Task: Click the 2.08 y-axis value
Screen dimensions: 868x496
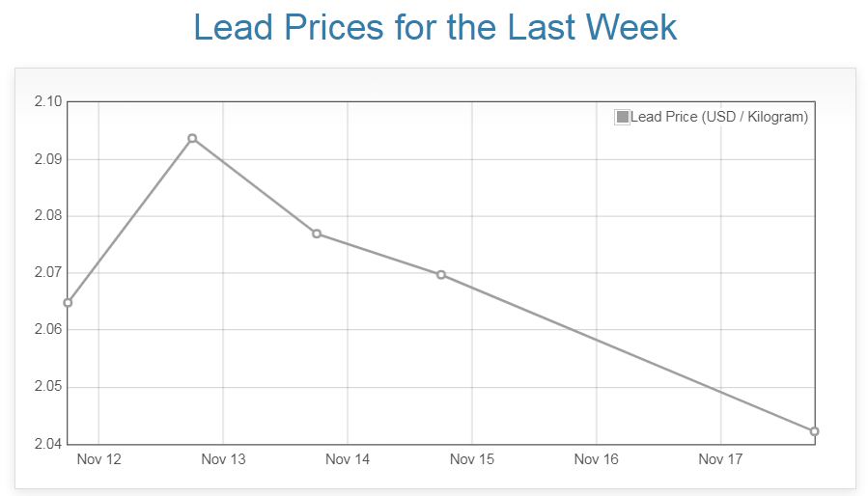Action: [47, 216]
